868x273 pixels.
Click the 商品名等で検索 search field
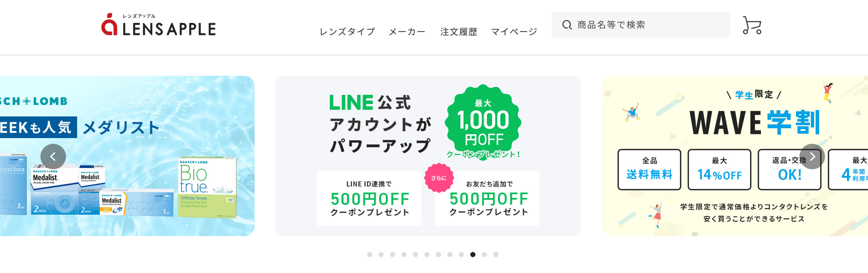(644, 25)
